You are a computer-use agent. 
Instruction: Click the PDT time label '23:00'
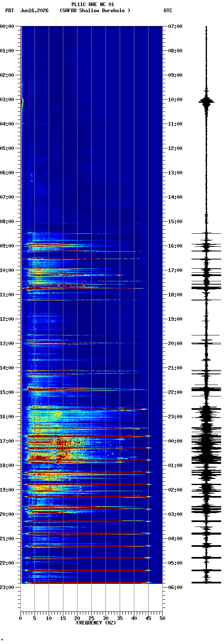7,587
